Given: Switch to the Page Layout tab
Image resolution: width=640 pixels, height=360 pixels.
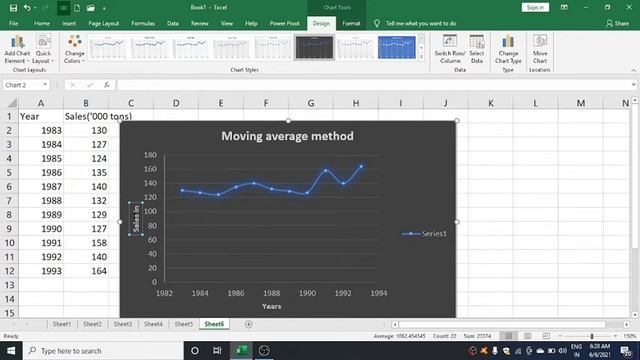Looking at the screenshot, I should [104, 24].
